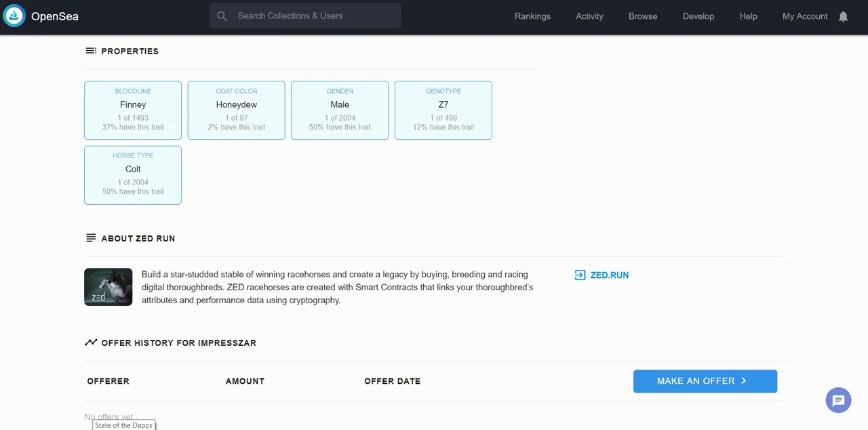The width and height of the screenshot is (868, 430).
Task: Click the 'No offers yet' text
Action: tap(108, 417)
